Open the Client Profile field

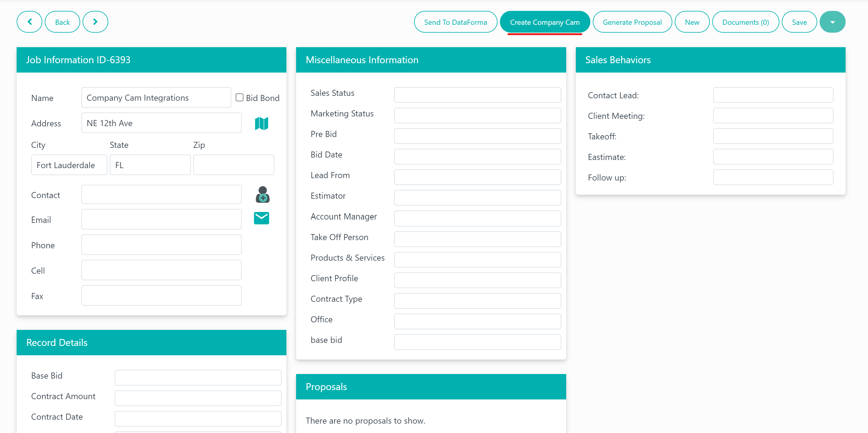click(x=477, y=280)
